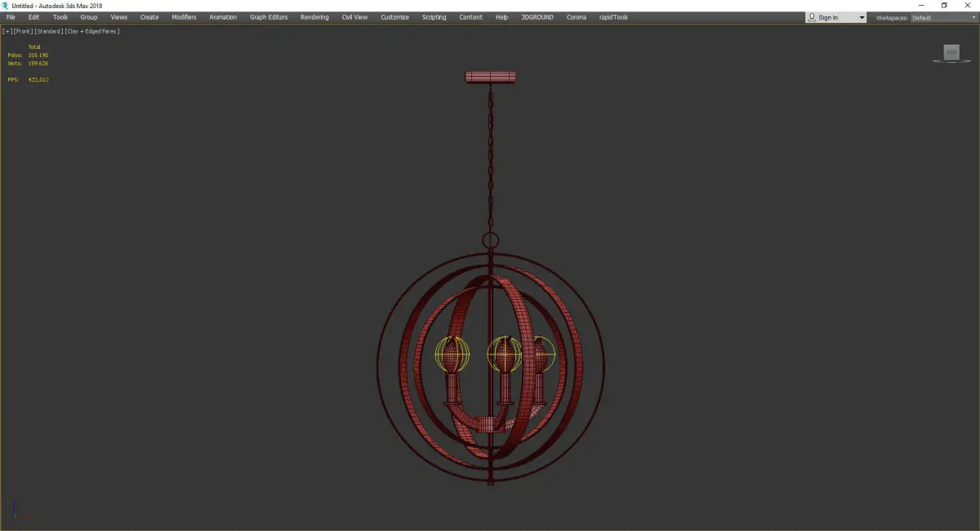
Task: Click the FPS value 422,012
Action: tap(38, 79)
